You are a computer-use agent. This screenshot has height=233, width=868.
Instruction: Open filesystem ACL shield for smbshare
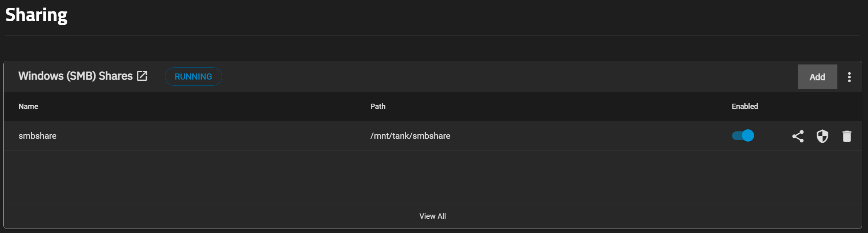pos(822,136)
